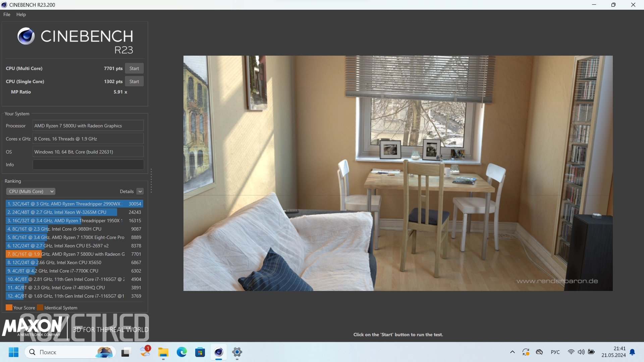Select ranking row Xeon W-3265M
Viewport: 644px width, 362px height.
click(74, 212)
